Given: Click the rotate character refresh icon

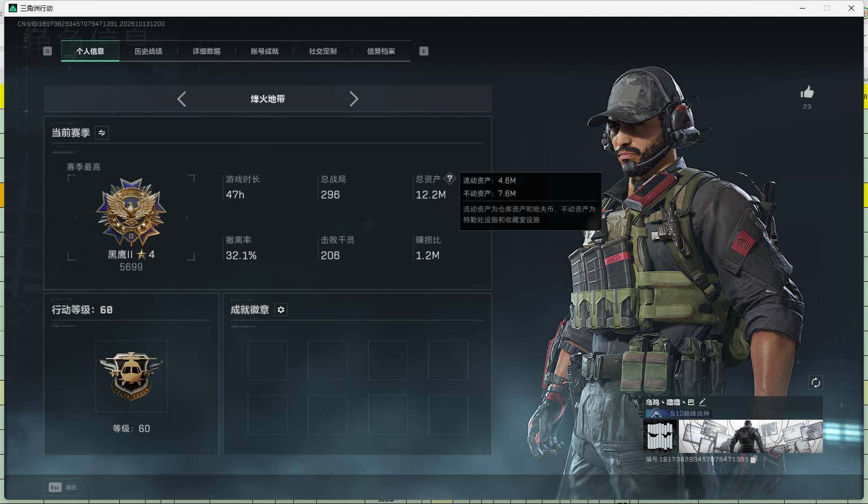Looking at the screenshot, I should tap(815, 383).
